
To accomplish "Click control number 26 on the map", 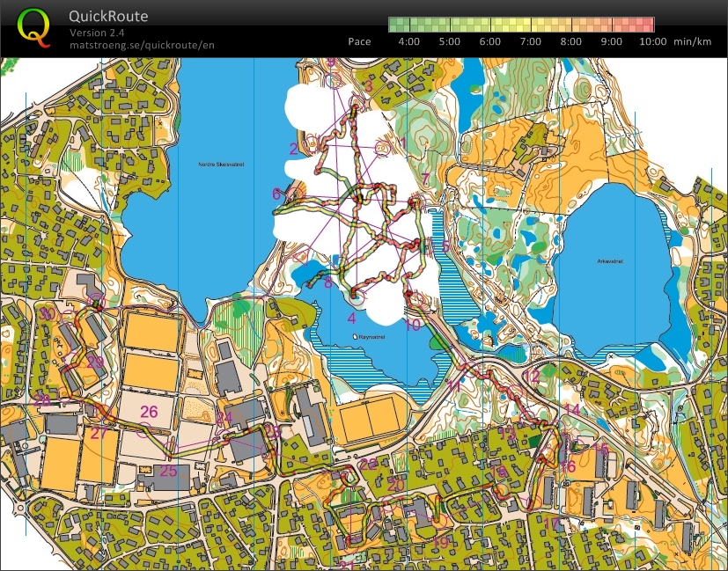I will pyautogui.click(x=149, y=412).
